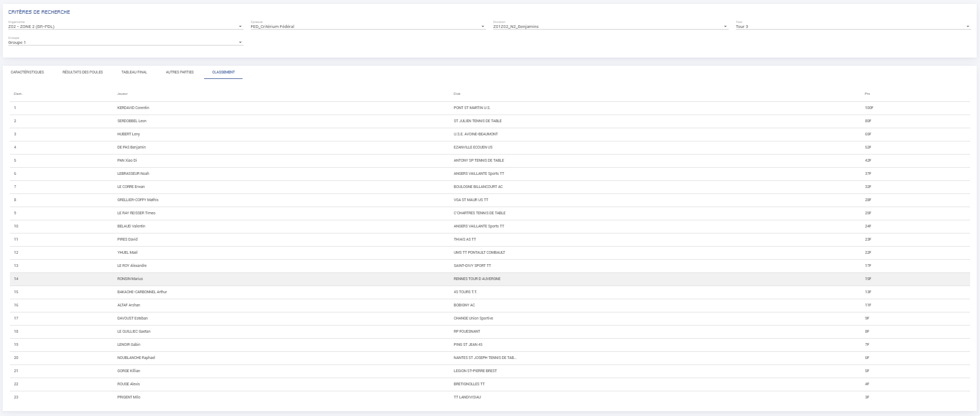Screen dimensions: 980x416
Task: Expand the Tour dropdown set to Tour 3
Action: coord(853,26)
